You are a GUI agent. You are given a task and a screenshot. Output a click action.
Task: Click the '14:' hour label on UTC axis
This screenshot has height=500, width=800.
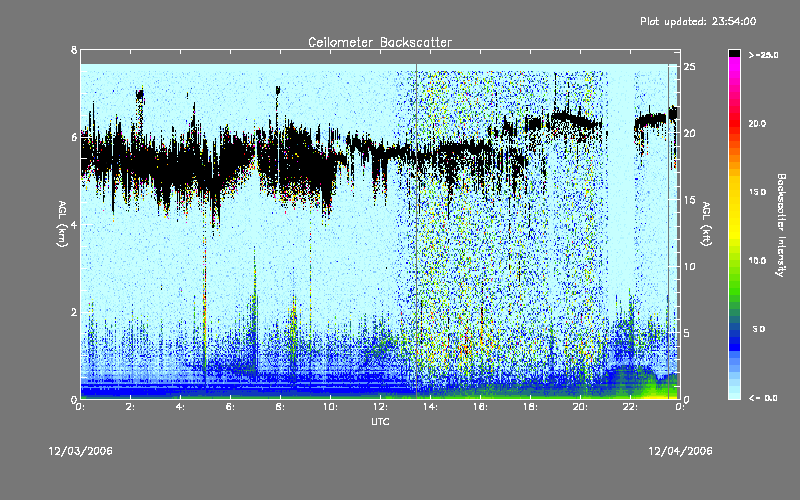430,407
